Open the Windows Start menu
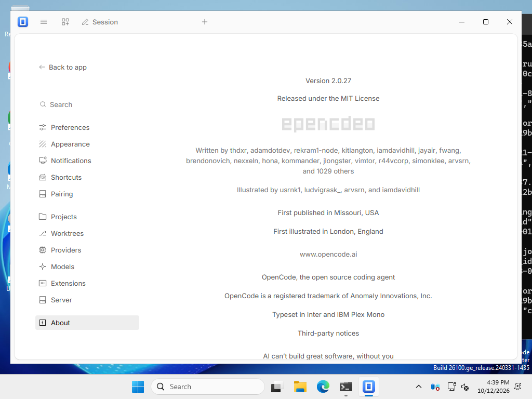 [138, 387]
